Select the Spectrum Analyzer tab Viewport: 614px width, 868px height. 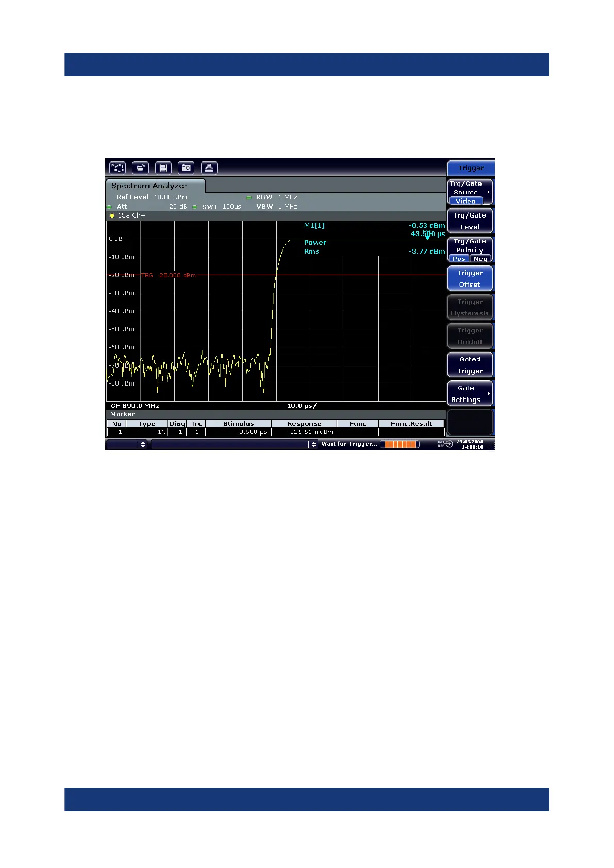[155, 186]
